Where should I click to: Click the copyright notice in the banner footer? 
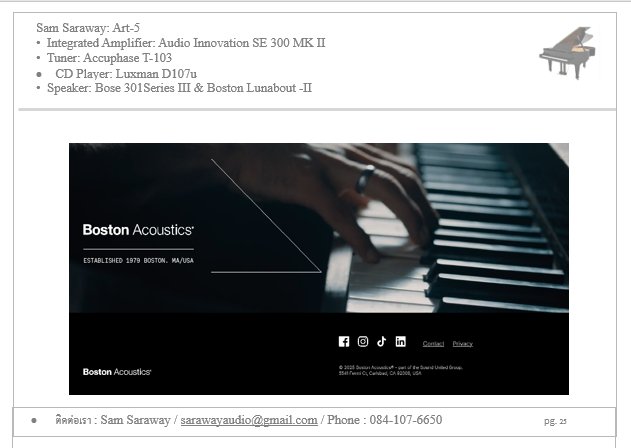pyautogui.click(x=400, y=370)
